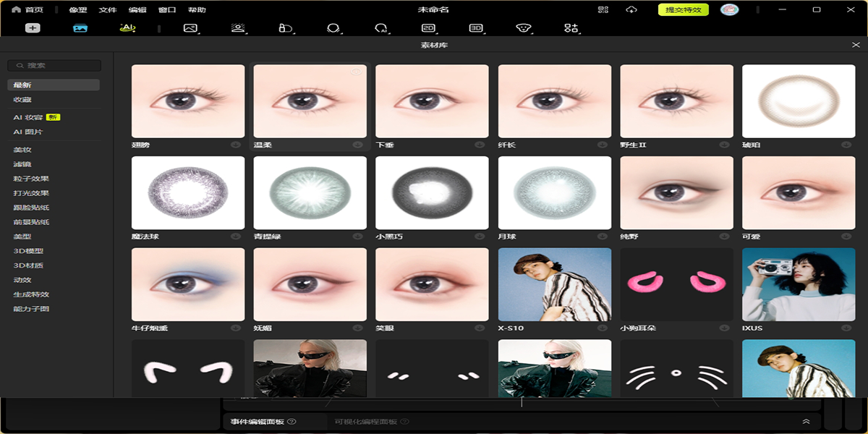Select the X-S10 filter thumbnail
The height and width of the screenshot is (434, 868).
coord(555,285)
